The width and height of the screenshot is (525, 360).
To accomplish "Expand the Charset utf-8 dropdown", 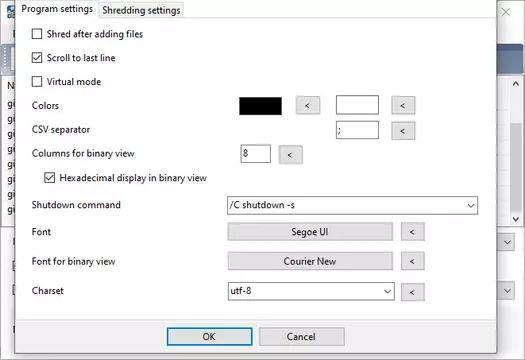I will pos(387,291).
